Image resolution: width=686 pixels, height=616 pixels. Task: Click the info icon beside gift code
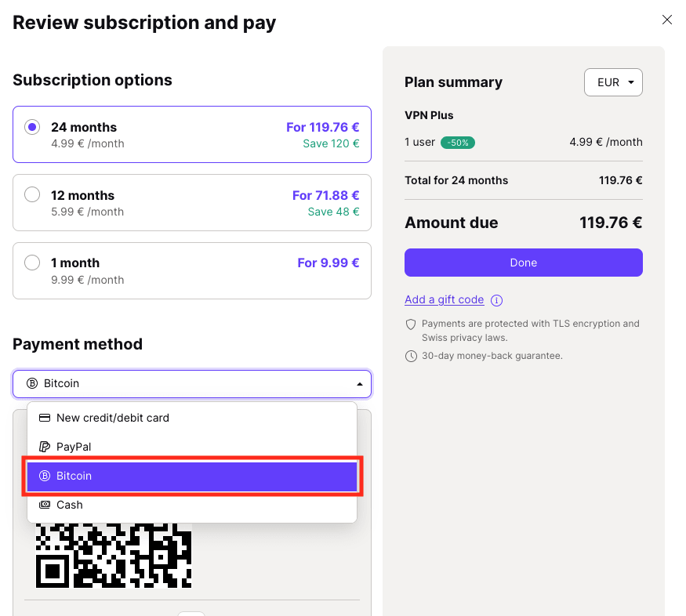pyautogui.click(x=496, y=300)
